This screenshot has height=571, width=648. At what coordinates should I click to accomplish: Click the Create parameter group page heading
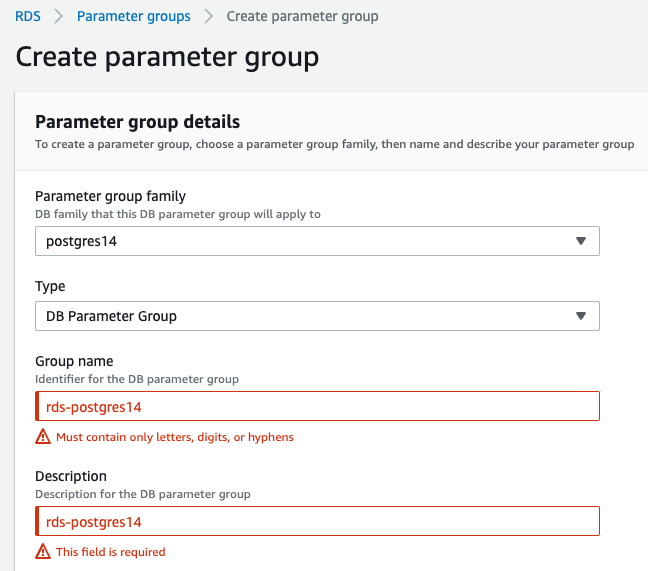point(167,57)
